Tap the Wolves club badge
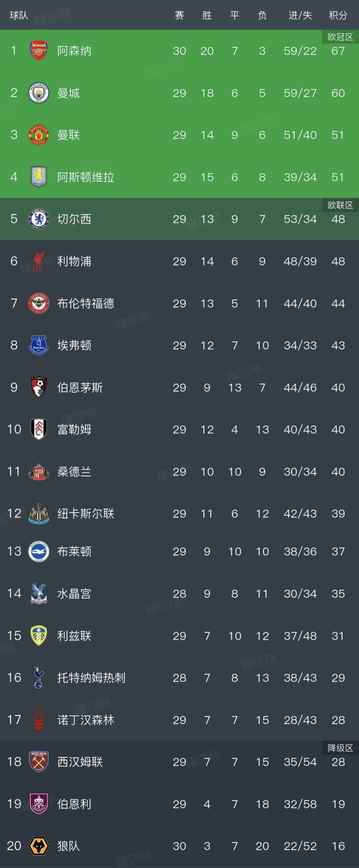Screen dimensions: 359x868 point(38,846)
